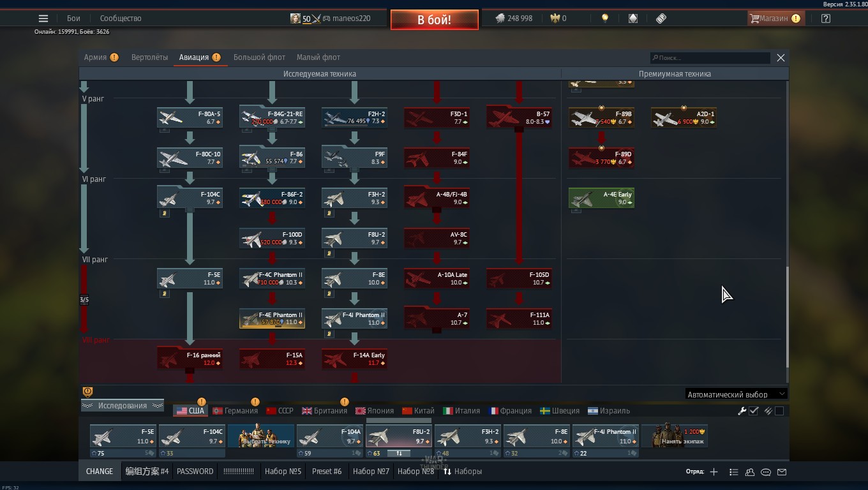
Task: Switch to the Большой флот tab
Action: (x=259, y=57)
